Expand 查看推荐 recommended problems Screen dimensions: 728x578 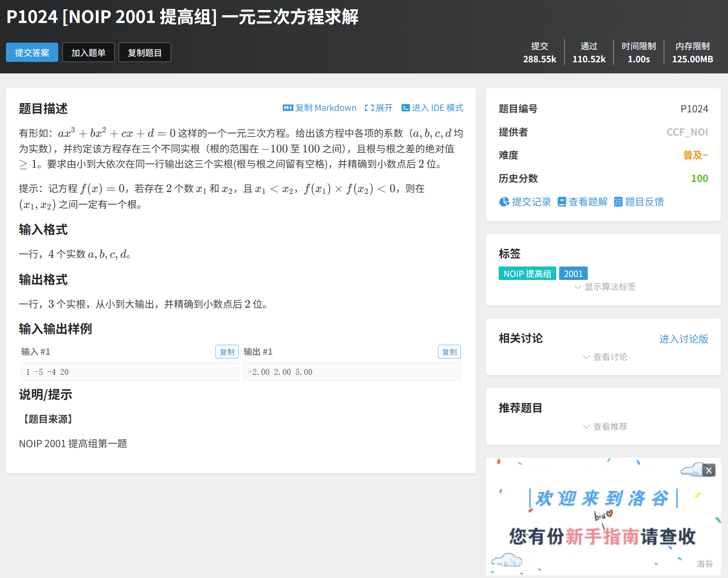(605, 426)
